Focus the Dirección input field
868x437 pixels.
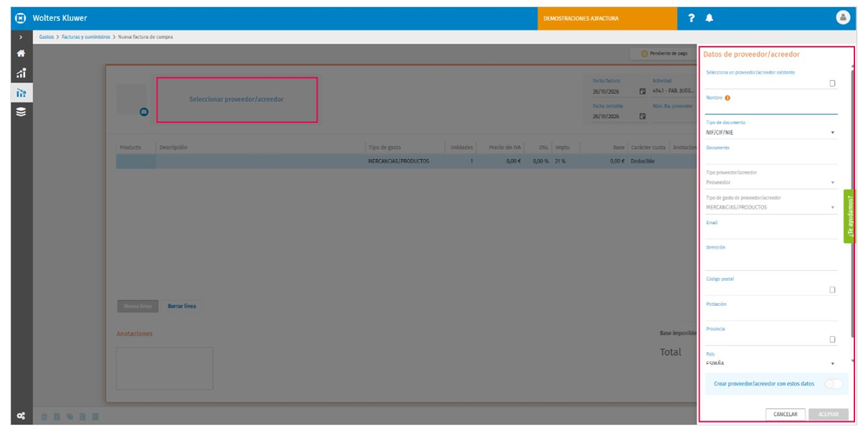click(x=771, y=261)
